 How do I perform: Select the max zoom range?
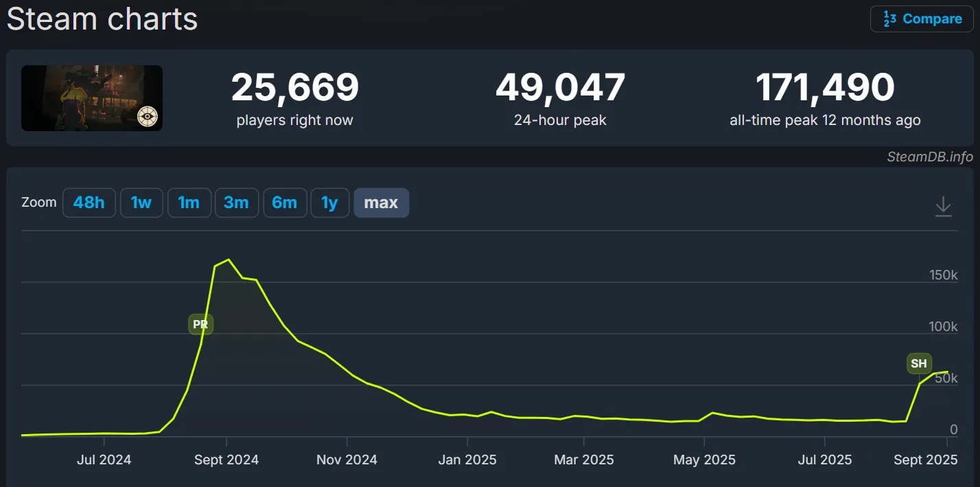(x=381, y=203)
